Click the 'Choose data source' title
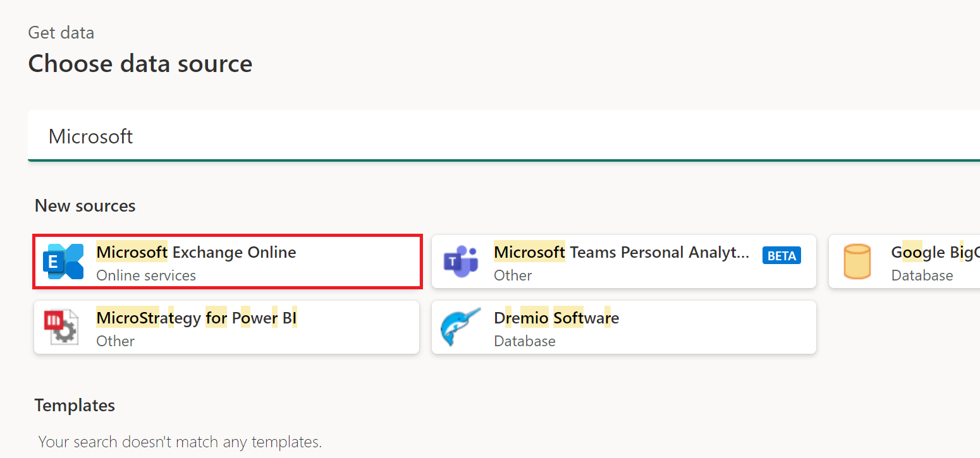This screenshot has width=980, height=458. 140,63
